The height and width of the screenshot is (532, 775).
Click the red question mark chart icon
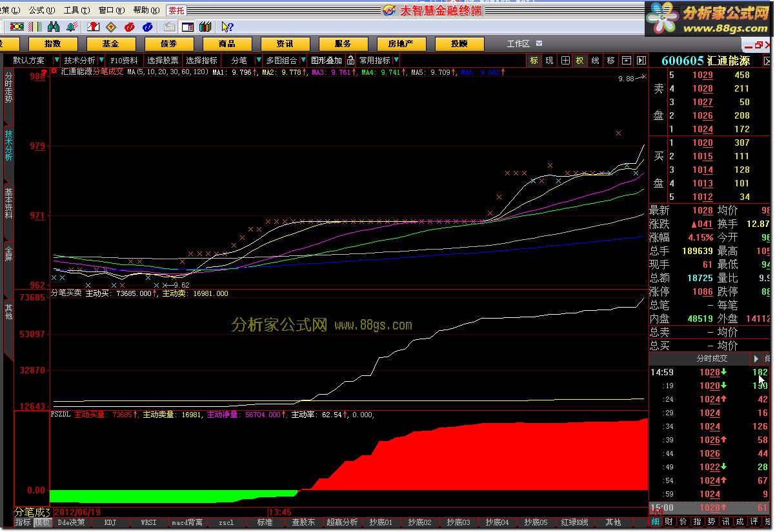[94, 26]
